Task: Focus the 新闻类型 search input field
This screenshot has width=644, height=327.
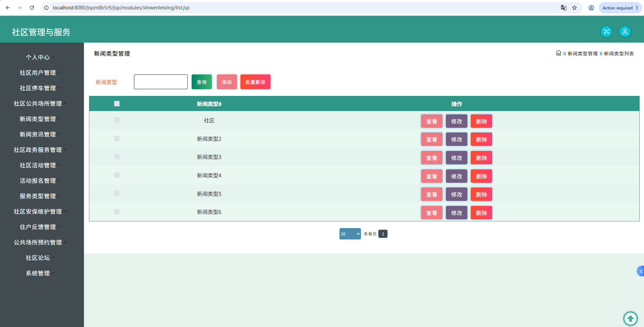Action: tap(161, 82)
